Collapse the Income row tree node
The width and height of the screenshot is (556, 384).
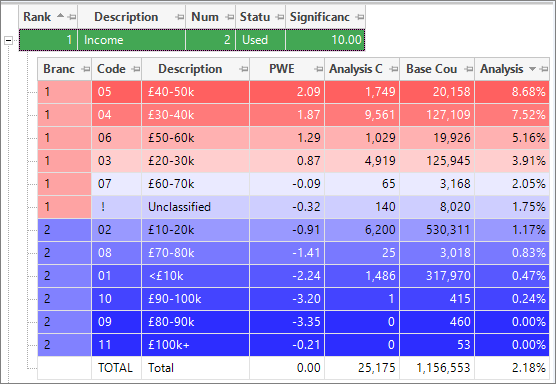tap(8, 40)
